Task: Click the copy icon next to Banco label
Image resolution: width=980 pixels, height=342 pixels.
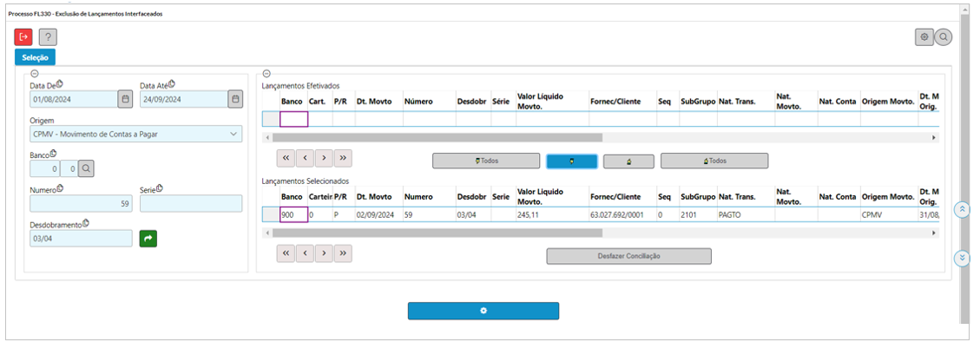Action: (x=54, y=153)
